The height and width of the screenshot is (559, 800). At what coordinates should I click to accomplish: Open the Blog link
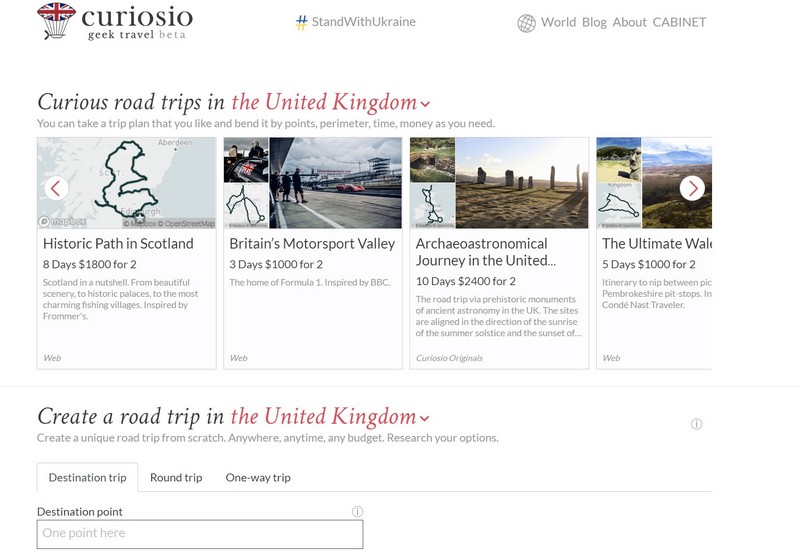click(x=594, y=22)
